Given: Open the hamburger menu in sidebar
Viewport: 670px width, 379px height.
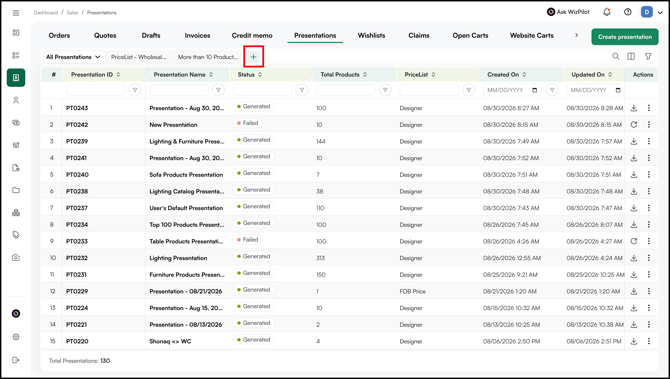Looking at the screenshot, I should (16, 13).
